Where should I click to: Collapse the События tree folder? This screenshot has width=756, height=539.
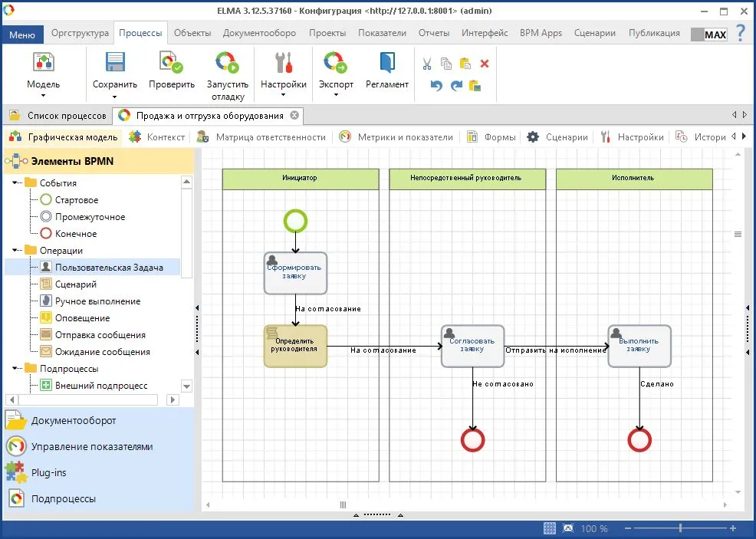pos(16,183)
